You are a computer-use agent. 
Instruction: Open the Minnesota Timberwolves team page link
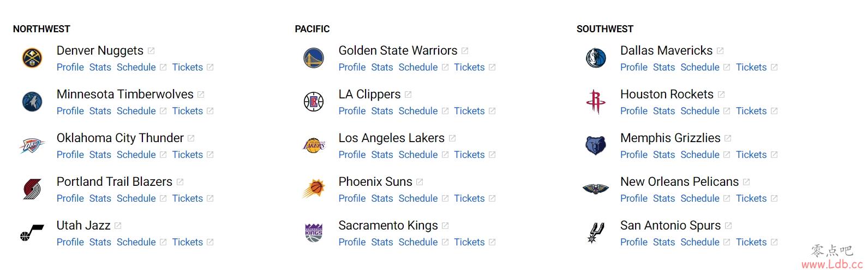point(125,94)
